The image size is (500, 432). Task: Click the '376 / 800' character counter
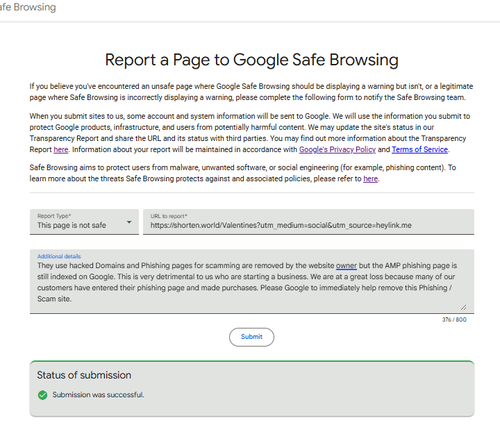(454, 320)
